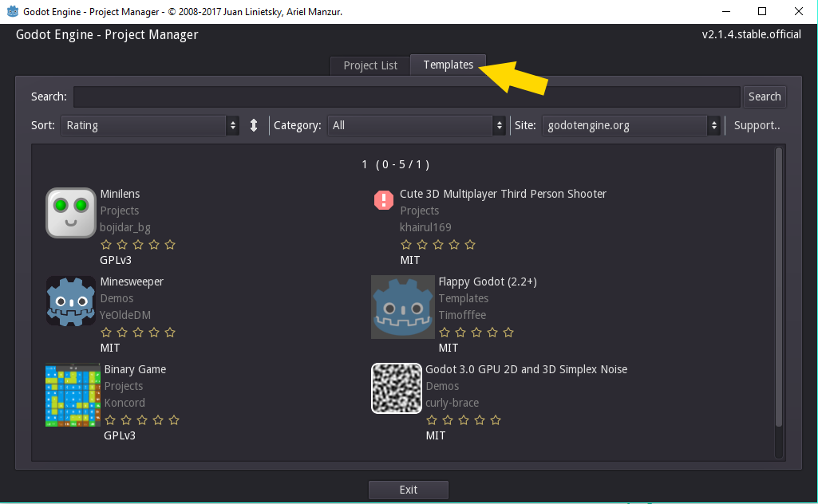Click author link curly-brace
Viewport: 818px width, 504px height.
(452, 403)
